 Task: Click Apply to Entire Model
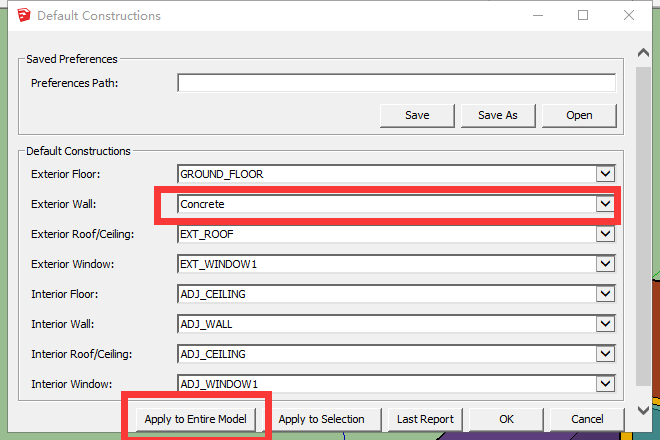click(x=196, y=419)
